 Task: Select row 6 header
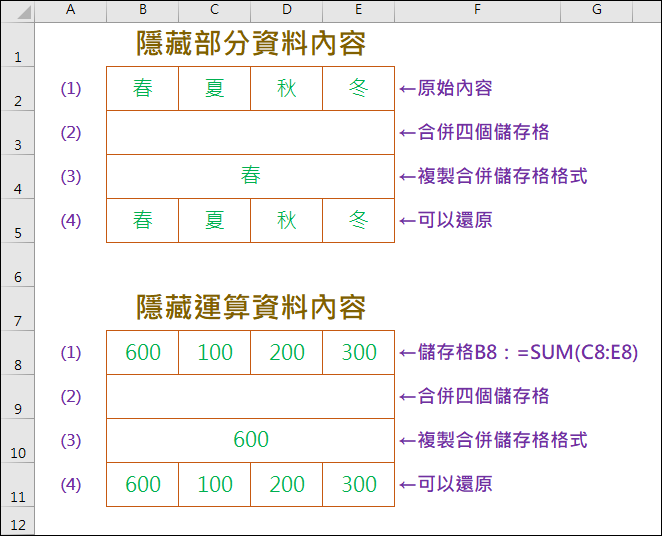tap(18, 265)
